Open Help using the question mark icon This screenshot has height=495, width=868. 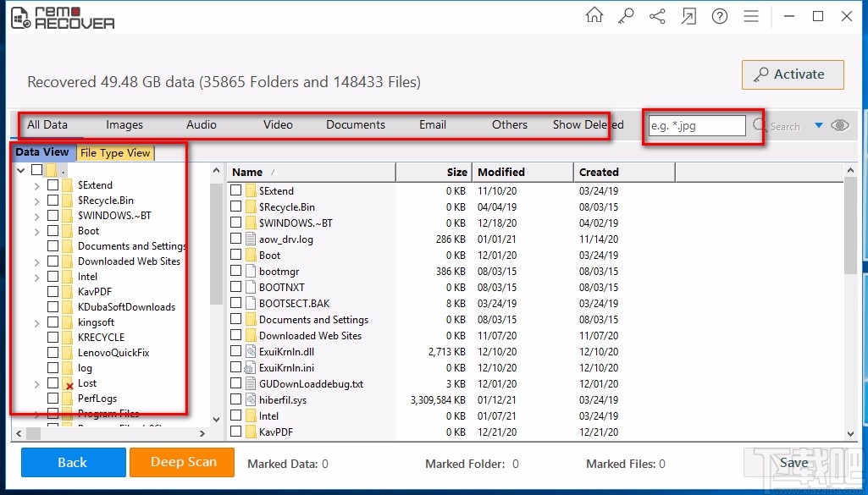(719, 15)
